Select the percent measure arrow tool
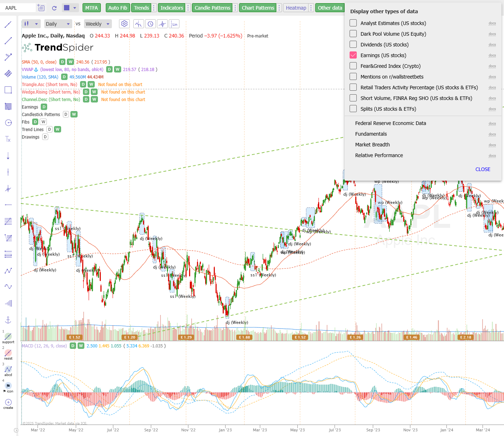504x436 pixels. pos(8,57)
